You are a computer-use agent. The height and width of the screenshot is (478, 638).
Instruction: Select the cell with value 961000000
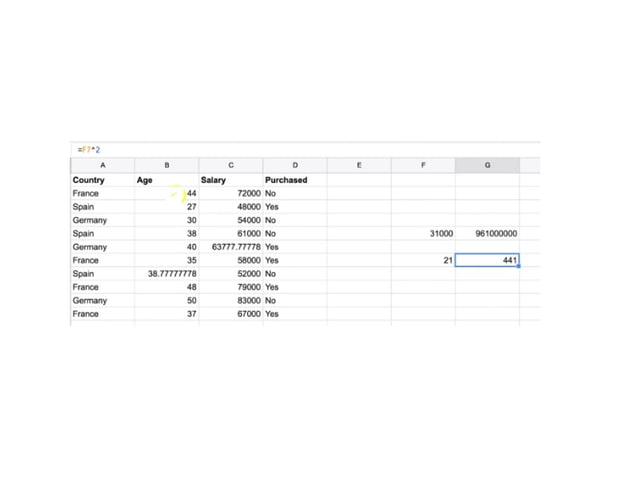tap(487, 233)
